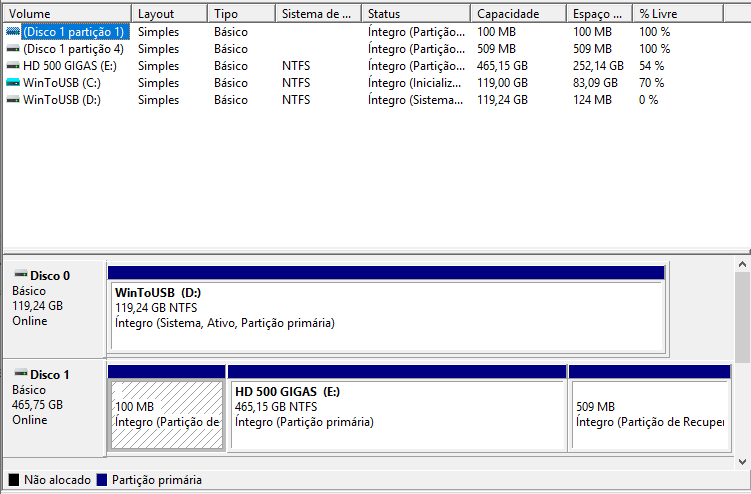Select the HD 500 GIGAS (E:) partition block
751x494 pixels.
(x=397, y=408)
